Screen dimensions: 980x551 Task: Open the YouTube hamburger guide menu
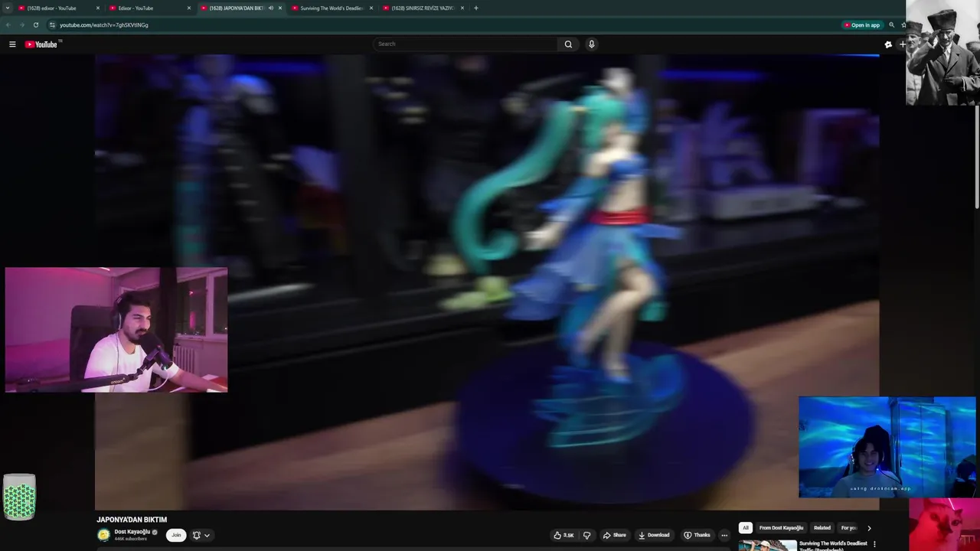click(x=12, y=44)
